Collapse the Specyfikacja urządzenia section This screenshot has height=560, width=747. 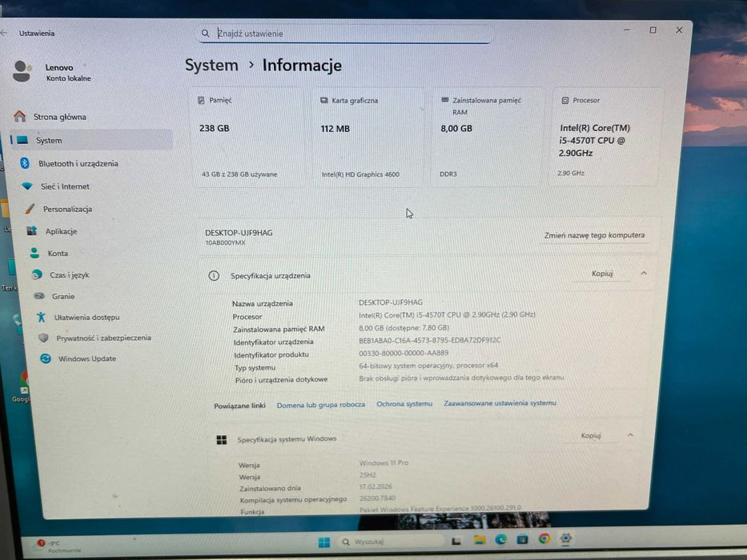coord(644,274)
